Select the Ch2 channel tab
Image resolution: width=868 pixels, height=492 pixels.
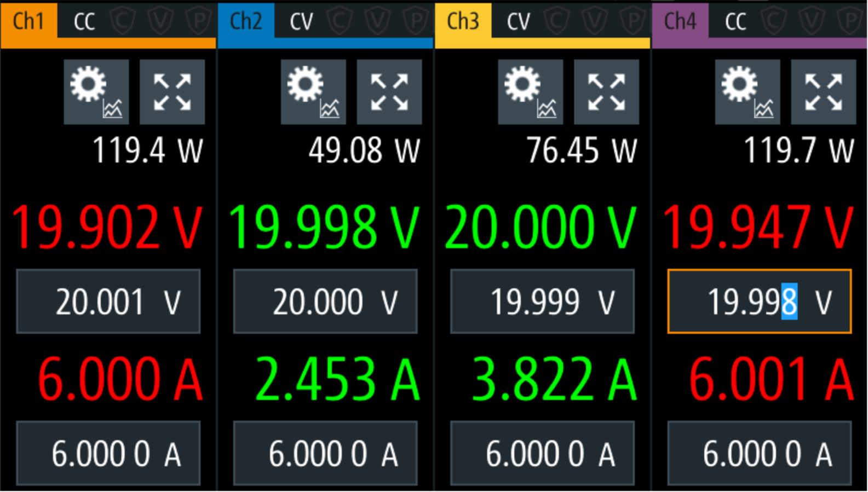click(x=246, y=21)
